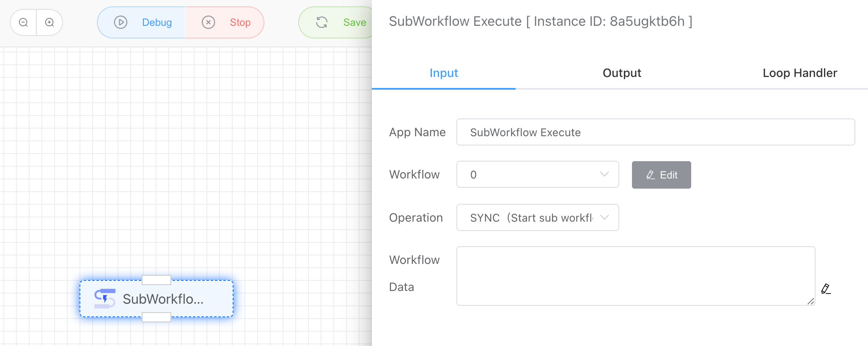
Task: Click the pencil icon next to Workflow Data
Action: pyautogui.click(x=826, y=289)
